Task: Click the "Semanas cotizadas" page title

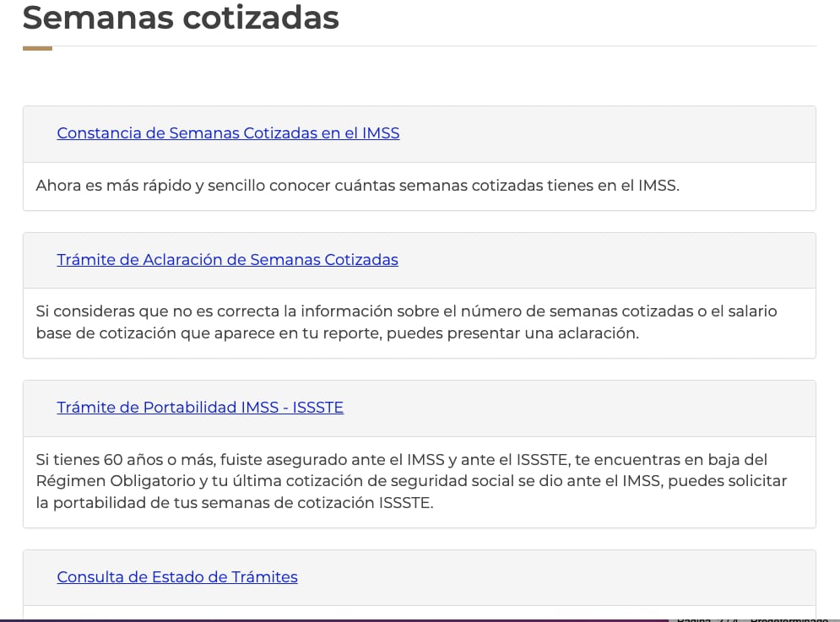Action: coord(181,17)
